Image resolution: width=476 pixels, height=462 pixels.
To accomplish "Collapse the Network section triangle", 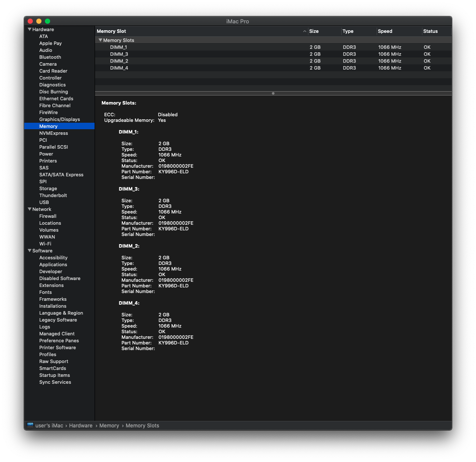I will point(29,209).
